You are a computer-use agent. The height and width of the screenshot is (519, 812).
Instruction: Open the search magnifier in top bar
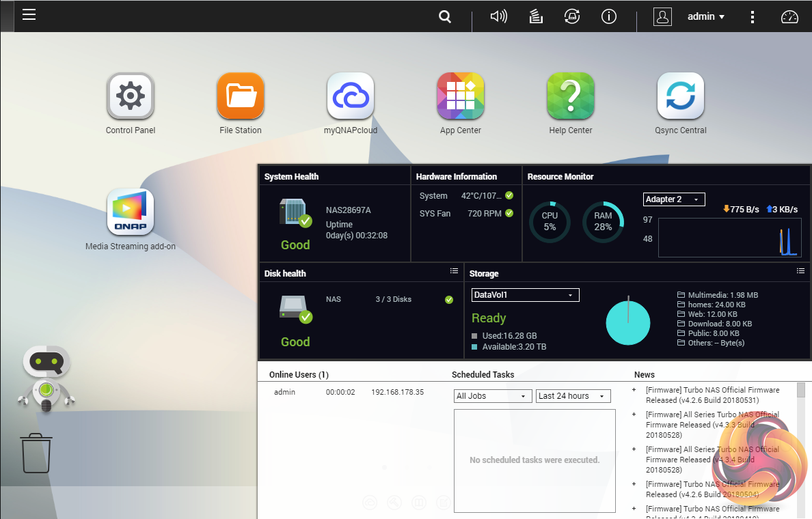point(445,16)
